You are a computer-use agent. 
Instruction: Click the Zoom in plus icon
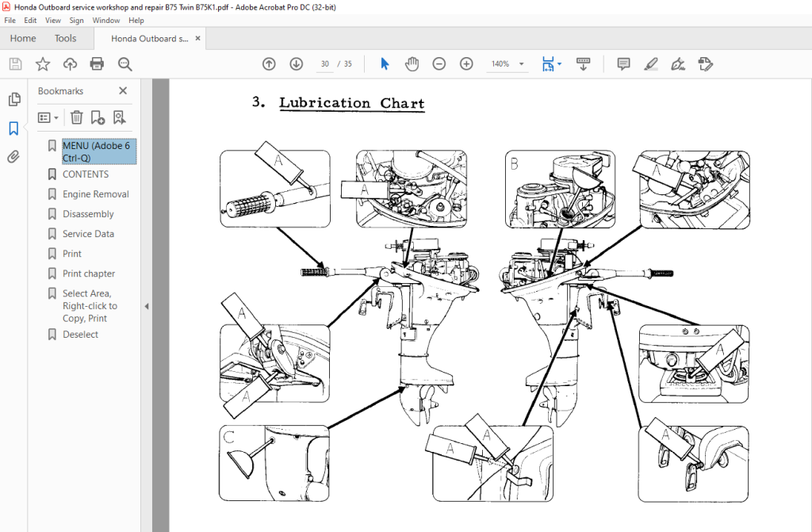pyautogui.click(x=466, y=64)
